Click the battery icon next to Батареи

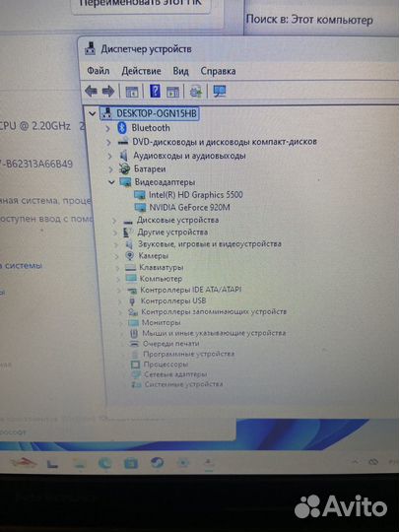click(x=124, y=168)
